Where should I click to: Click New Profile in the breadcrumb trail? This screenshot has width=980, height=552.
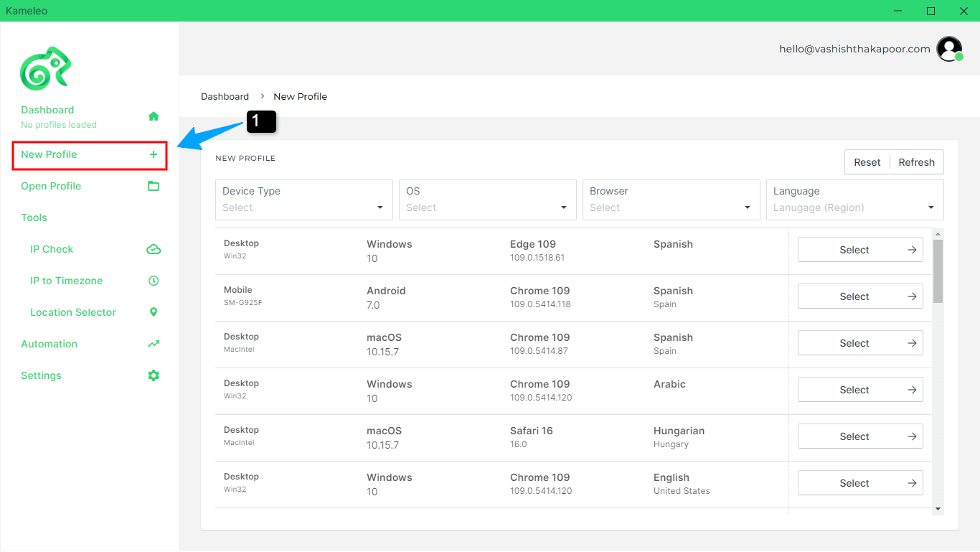click(300, 96)
